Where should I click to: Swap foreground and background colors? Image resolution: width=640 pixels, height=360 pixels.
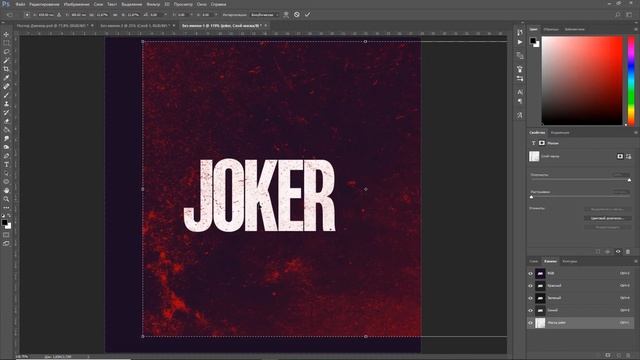click(9, 216)
